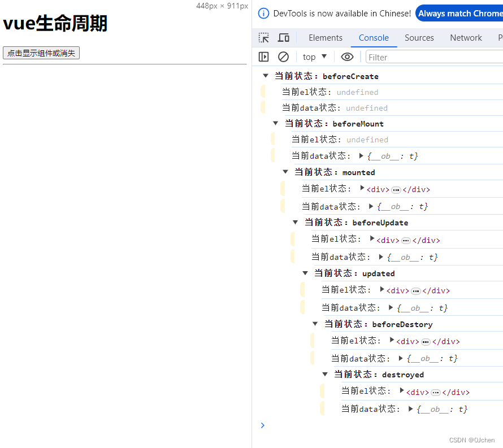Collapse the mounted log group

click(x=285, y=172)
